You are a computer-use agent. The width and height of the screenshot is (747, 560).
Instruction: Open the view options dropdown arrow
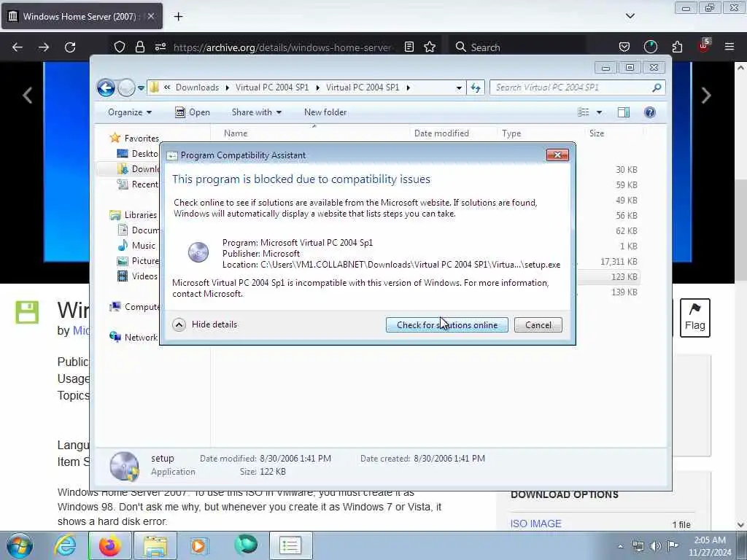(600, 112)
